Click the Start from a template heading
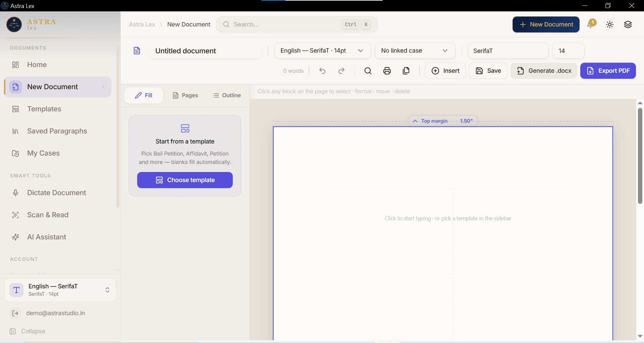This screenshot has width=644, height=343. click(185, 141)
